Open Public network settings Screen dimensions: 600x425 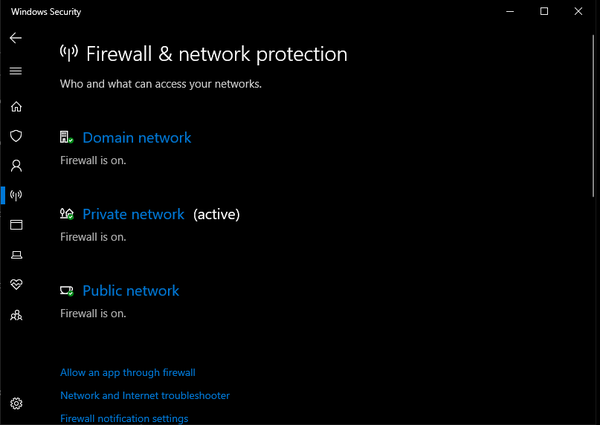pos(131,291)
